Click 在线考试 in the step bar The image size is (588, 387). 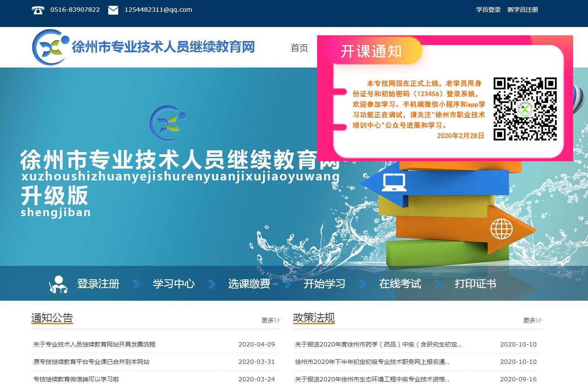coord(400,284)
